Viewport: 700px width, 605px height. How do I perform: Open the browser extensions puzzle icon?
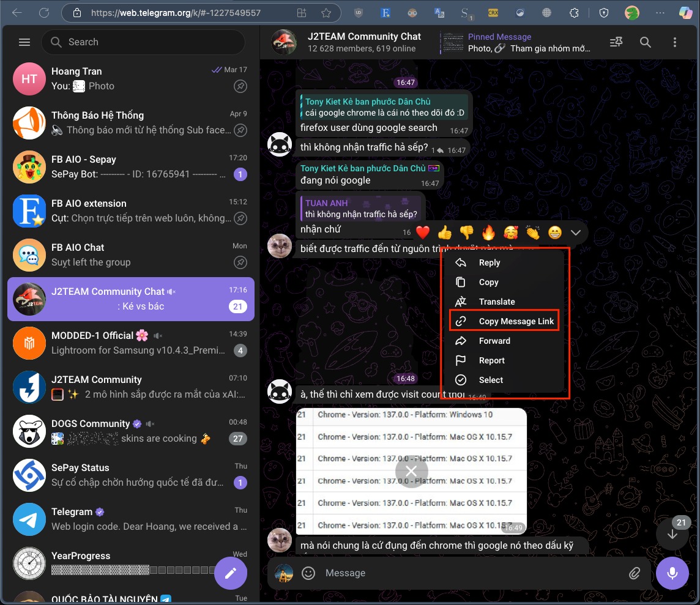coord(574,13)
